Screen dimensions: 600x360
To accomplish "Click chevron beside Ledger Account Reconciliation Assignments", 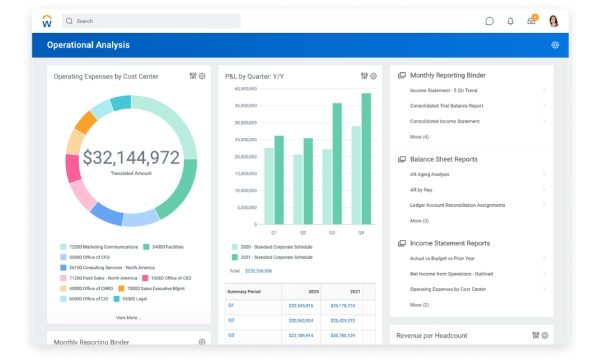I will click(x=544, y=205).
